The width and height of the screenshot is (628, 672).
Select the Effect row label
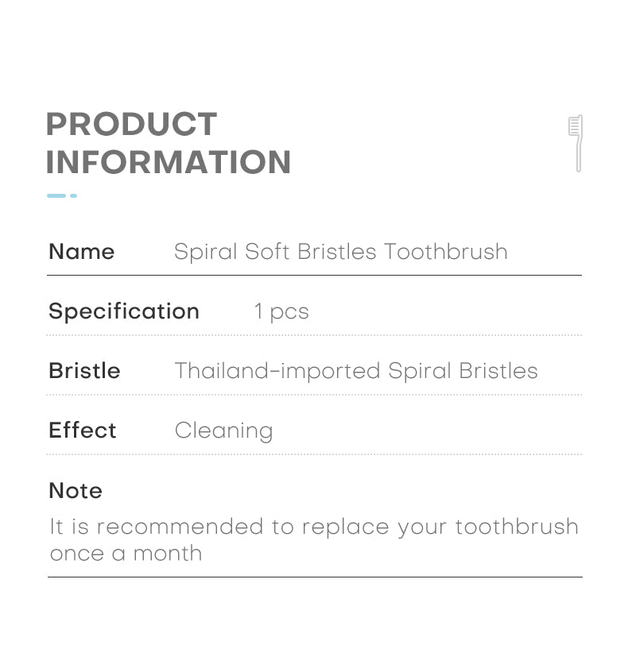[x=83, y=431]
